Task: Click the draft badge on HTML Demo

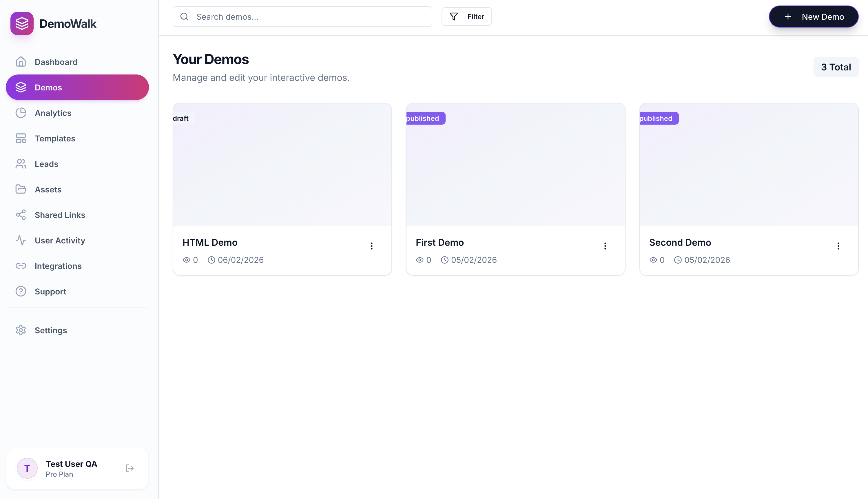Action: pos(182,118)
